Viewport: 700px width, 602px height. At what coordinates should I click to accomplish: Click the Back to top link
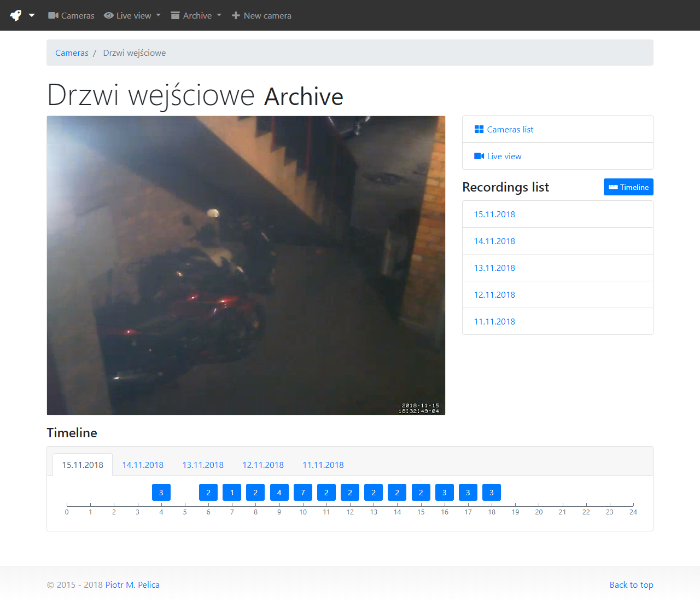[x=631, y=584]
